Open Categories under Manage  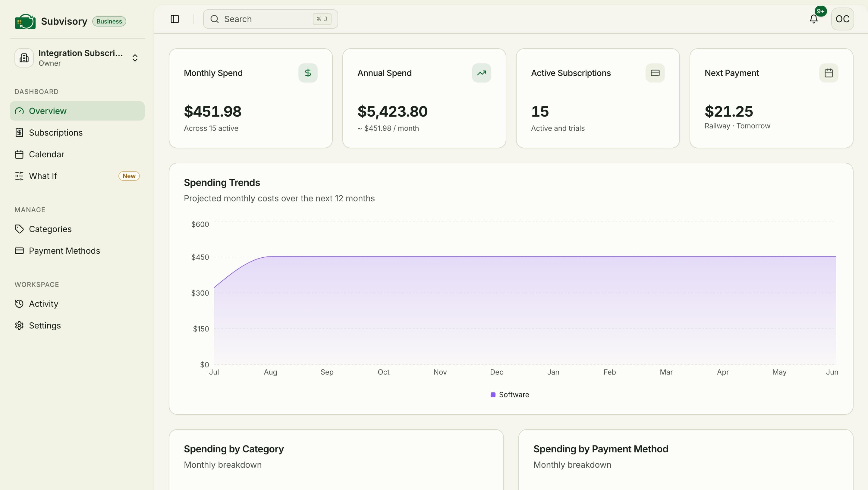[x=77, y=229]
